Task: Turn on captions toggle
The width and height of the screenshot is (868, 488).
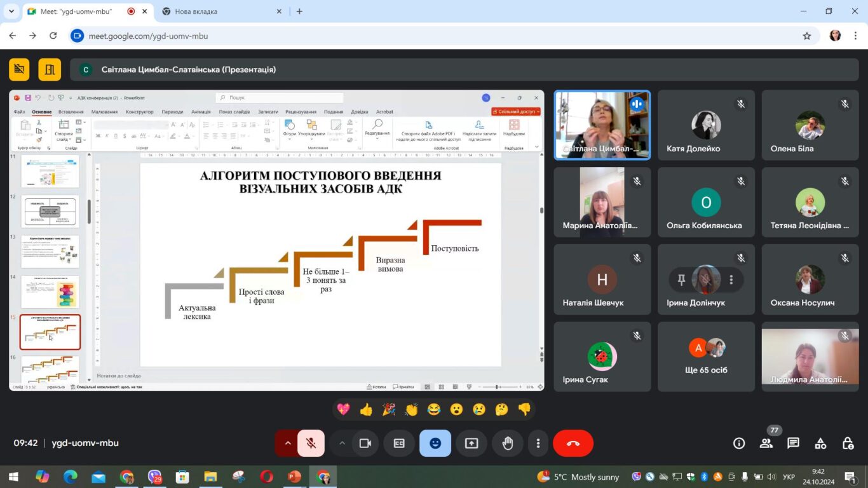Action: [x=399, y=444]
